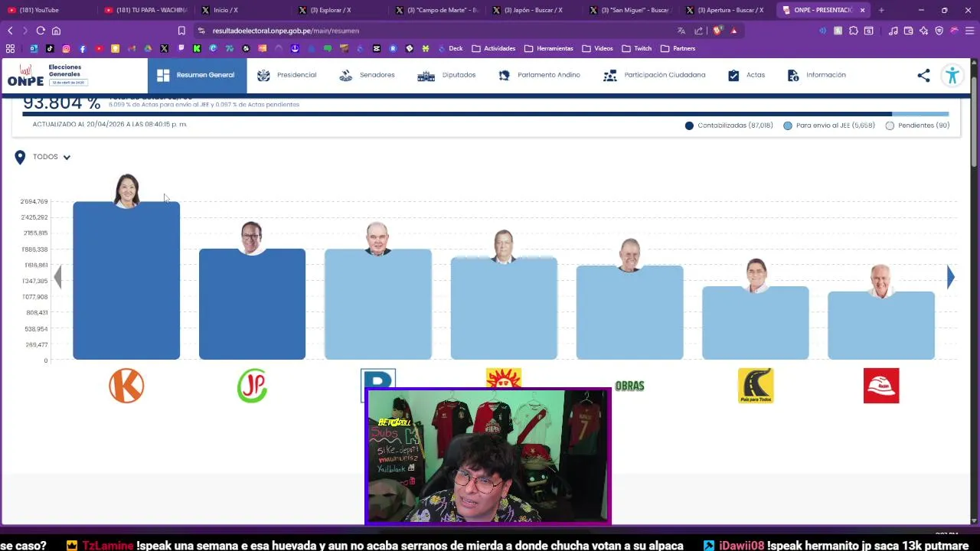Click the País para Todos party logo
Image resolution: width=980 pixels, height=551 pixels.
(756, 386)
